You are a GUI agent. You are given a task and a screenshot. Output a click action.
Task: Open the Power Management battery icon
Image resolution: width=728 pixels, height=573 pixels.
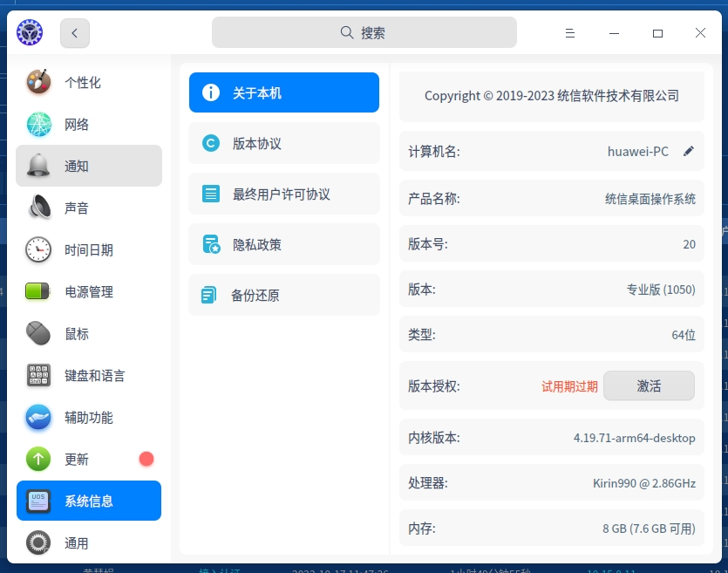[x=37, y=291]
